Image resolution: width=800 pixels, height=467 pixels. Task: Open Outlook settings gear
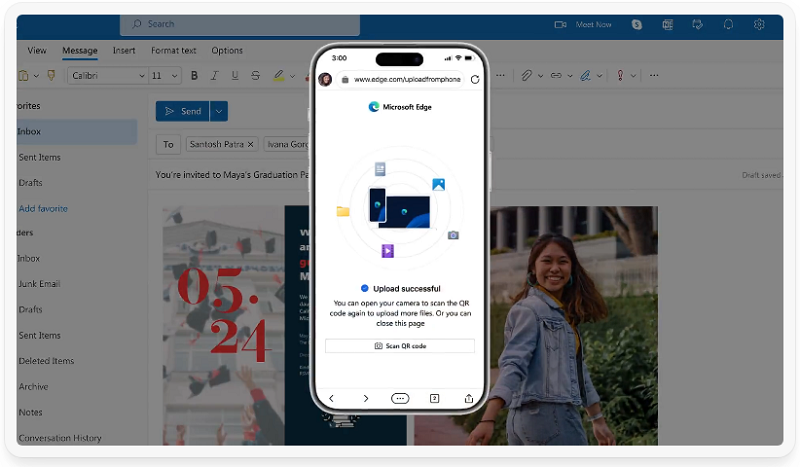pos(759,24)
